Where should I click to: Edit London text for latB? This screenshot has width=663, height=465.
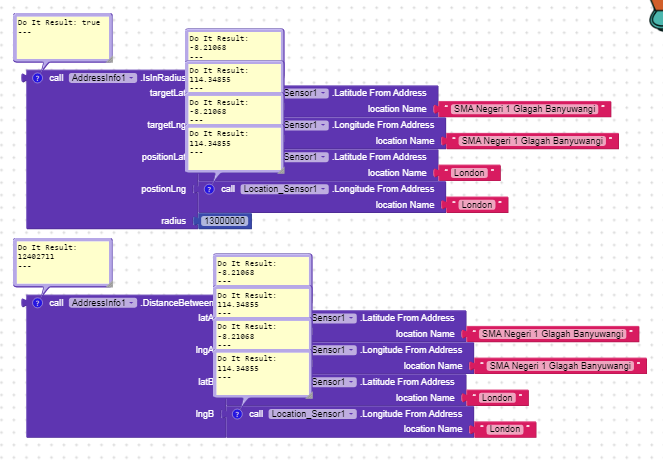(497, 398)
